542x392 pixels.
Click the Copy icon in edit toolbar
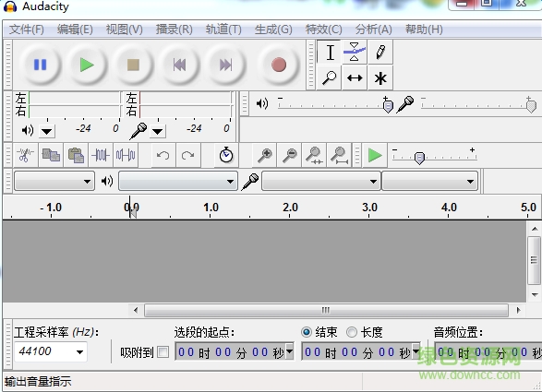51,156
